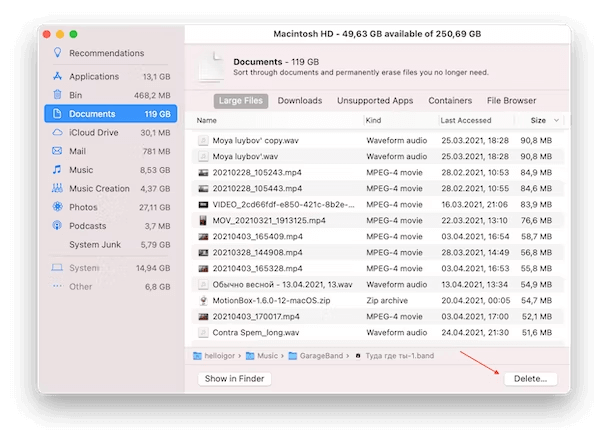Click the Delete... button
This screenshot has height=443, width=608.
click(530, 379)
